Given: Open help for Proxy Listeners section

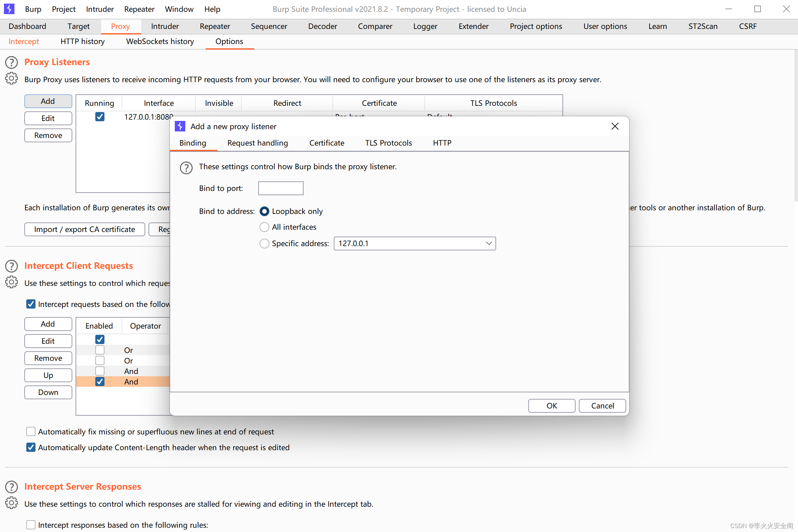Looking at the screenshot, I should [x=11, y=62].
